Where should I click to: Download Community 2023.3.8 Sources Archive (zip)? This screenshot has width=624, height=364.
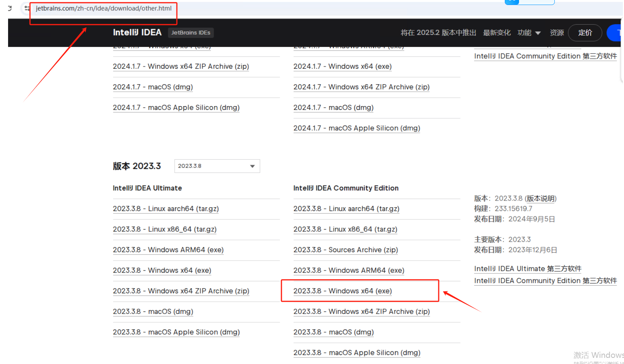click(346, 250)
